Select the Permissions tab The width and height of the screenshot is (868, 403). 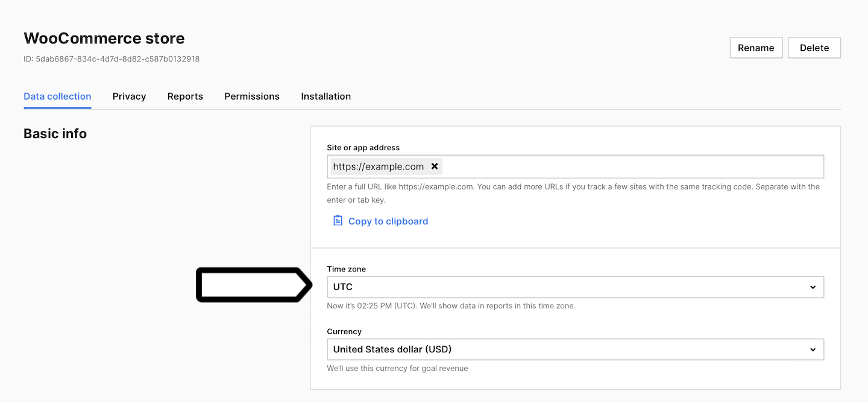(x=252, y=97)
